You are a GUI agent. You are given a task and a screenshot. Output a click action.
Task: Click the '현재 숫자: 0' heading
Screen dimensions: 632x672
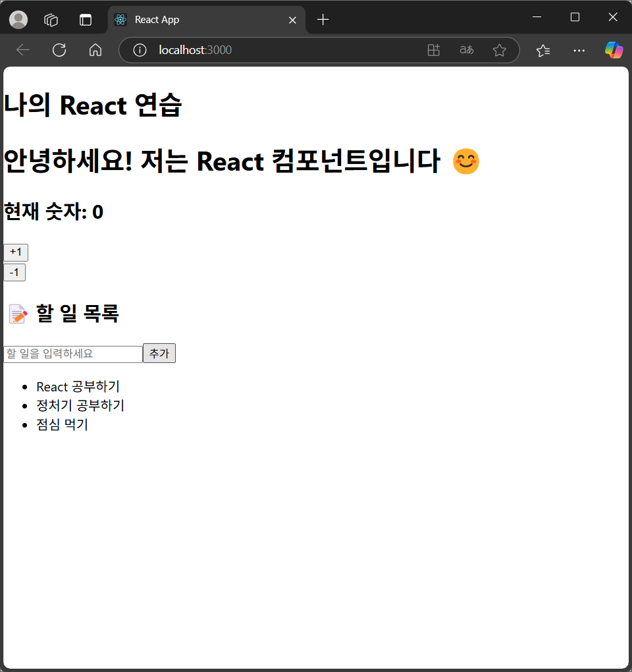53,211
